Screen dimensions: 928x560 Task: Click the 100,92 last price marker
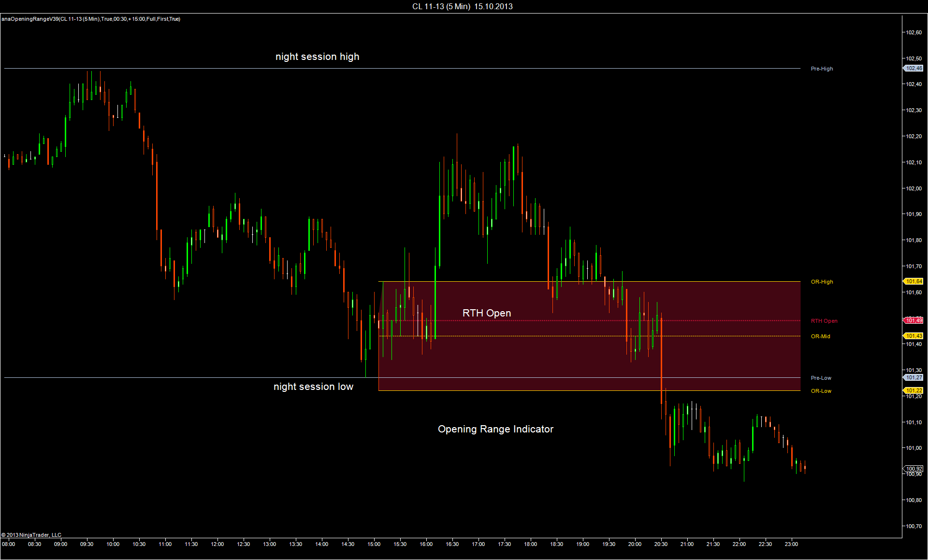(913, 469)
